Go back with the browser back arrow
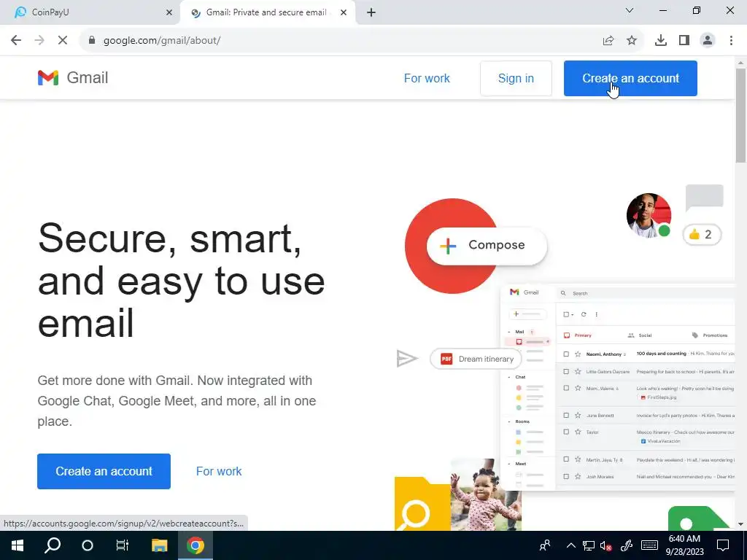 (16, 41)
